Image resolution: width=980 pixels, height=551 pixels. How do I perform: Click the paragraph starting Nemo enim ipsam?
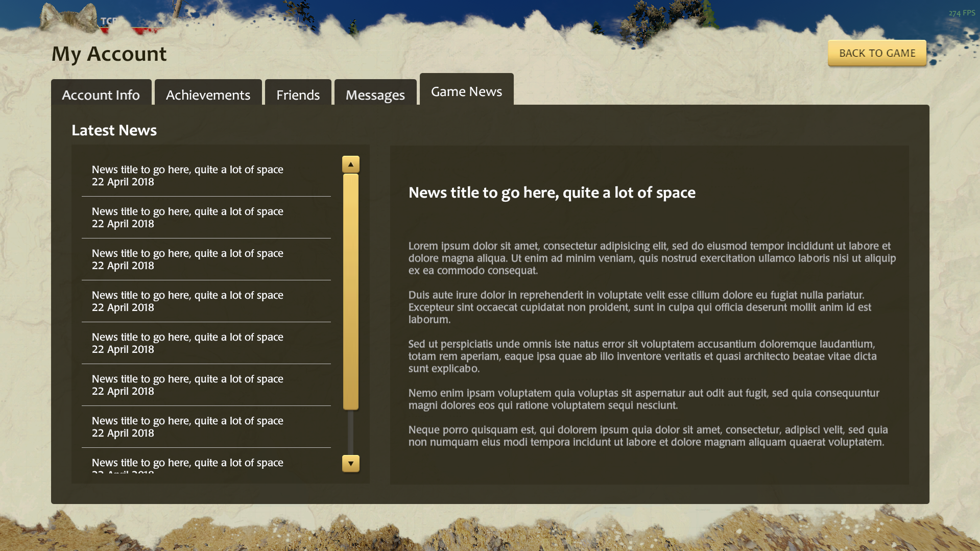(643, 399)
